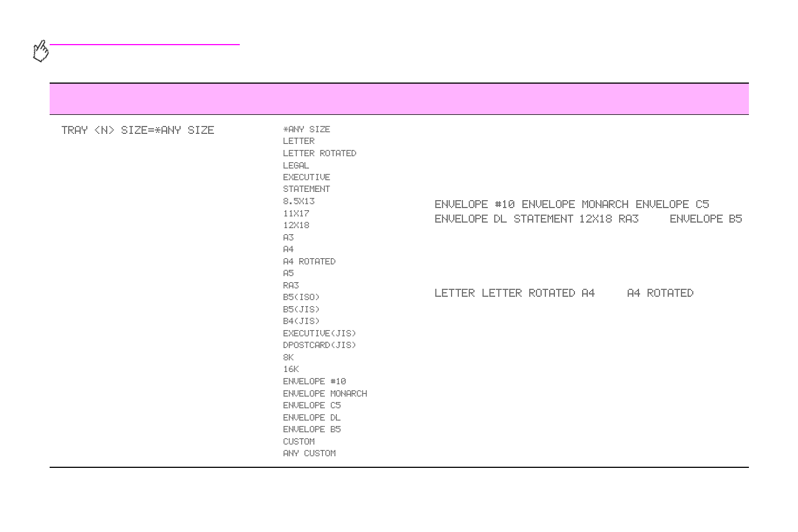Click the 8.5X13 size entry
This screenshot has height=532, width=798.
298,201
